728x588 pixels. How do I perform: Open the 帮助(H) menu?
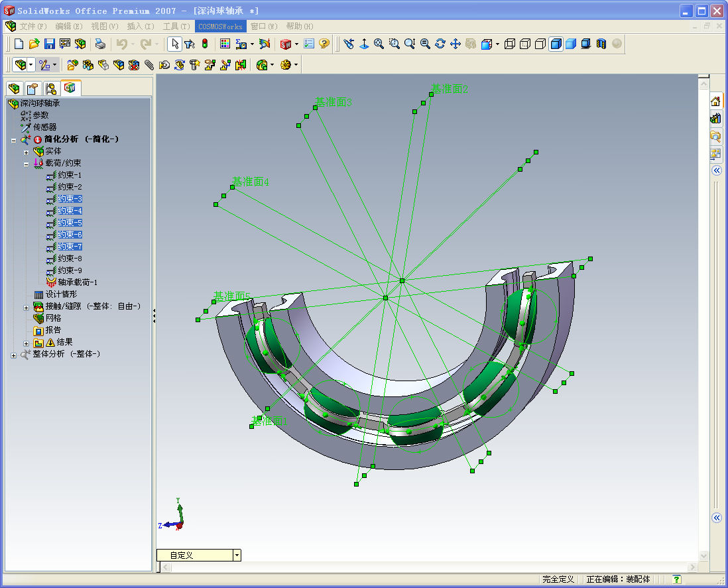(x=300, y=27)
